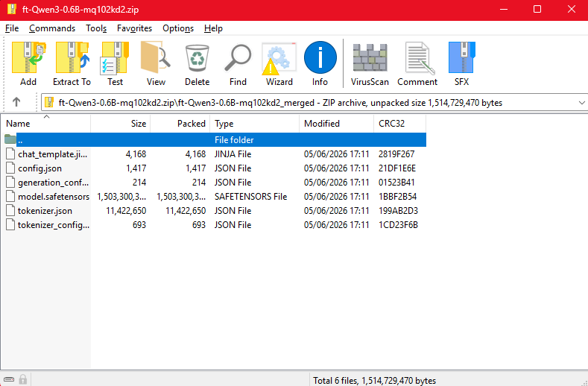Sort by CRC32 column header
The height and width of the screenshot is (386, 588).
(399, 124)
